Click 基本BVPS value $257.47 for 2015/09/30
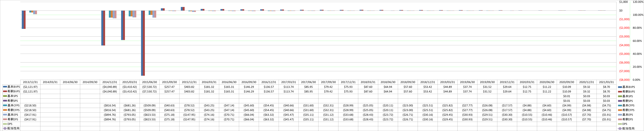The width and height of the screenshot is (644, 131). [x=169, y=87]
